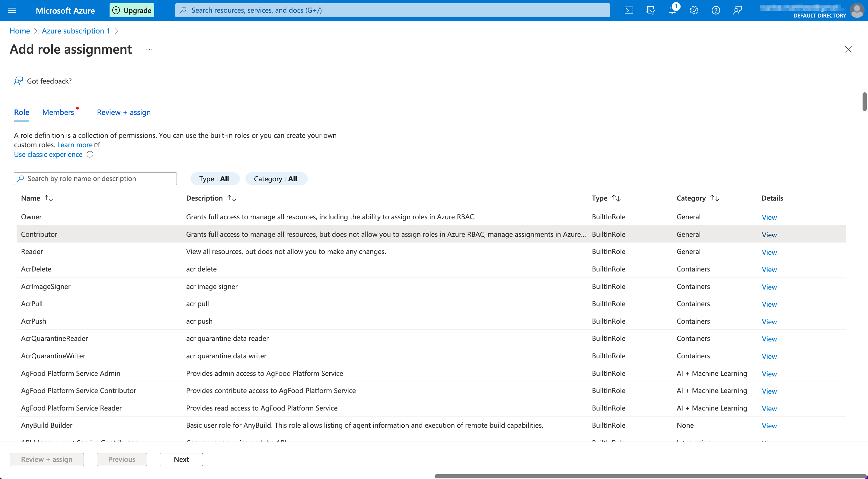Viewport: 868px width, 479px height.
Task: Open the Type : All filter
Action: tap(215, 179)
